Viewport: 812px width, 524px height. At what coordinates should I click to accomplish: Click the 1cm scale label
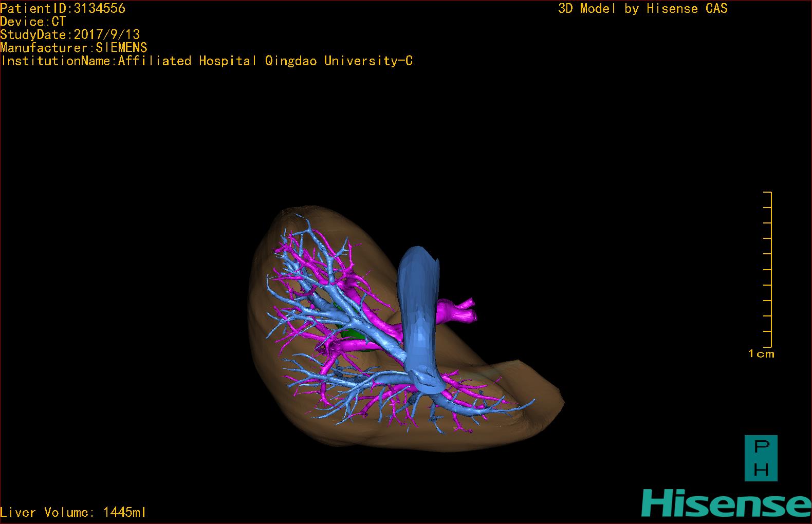(761, 353)
